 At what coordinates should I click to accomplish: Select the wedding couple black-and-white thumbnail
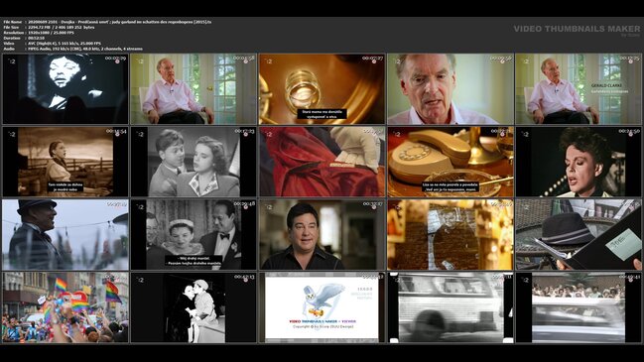pyautogui.click(x=193, y=235)
